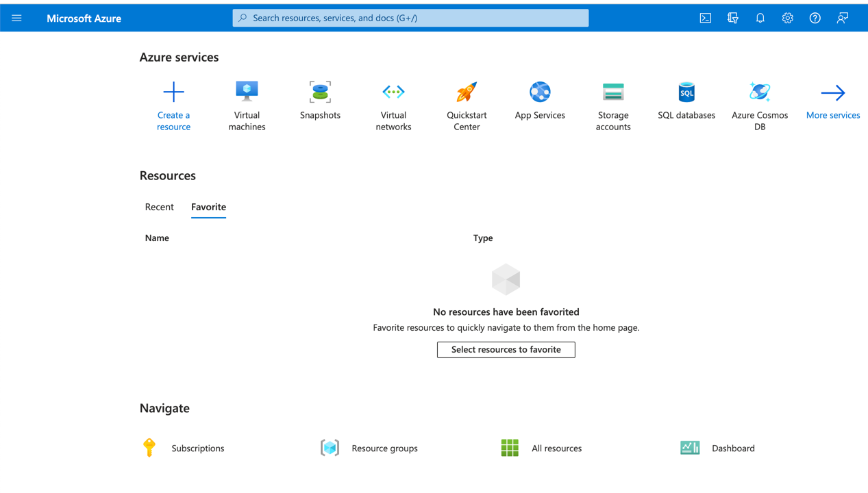This screenshot has height=493, width=868.
Task: Open the Directories and subscriptions filter icon
Action: (x=732, y=18)
